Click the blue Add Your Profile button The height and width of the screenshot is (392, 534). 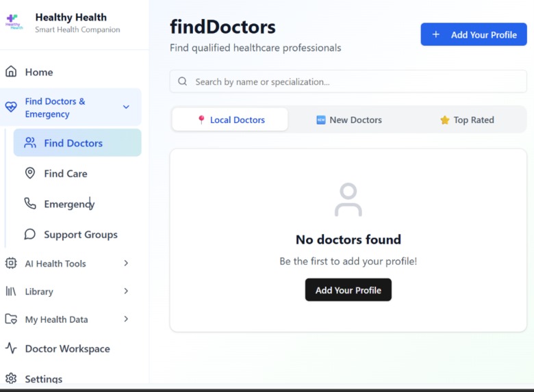(474, 34)
